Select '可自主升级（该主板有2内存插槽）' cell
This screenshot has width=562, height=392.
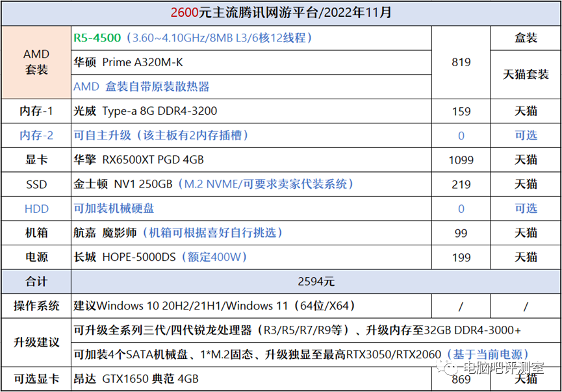(251, 136)
